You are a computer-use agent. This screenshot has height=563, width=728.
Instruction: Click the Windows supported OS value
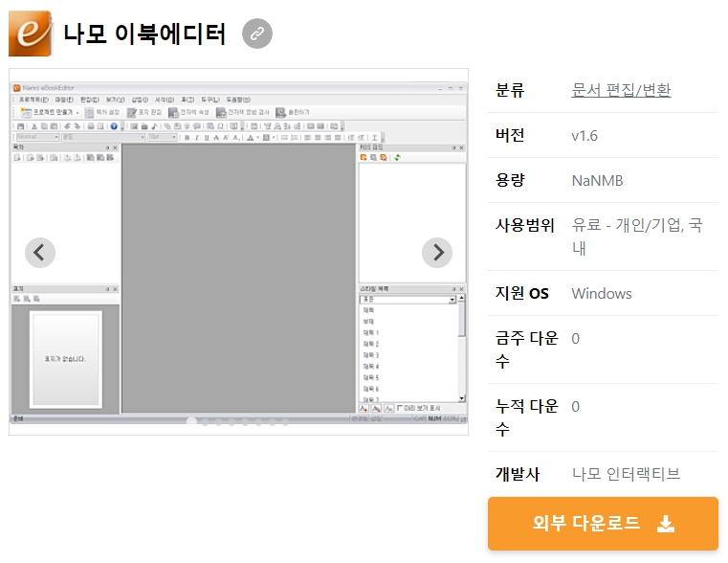pyautogui.click(x=602, y=294)
